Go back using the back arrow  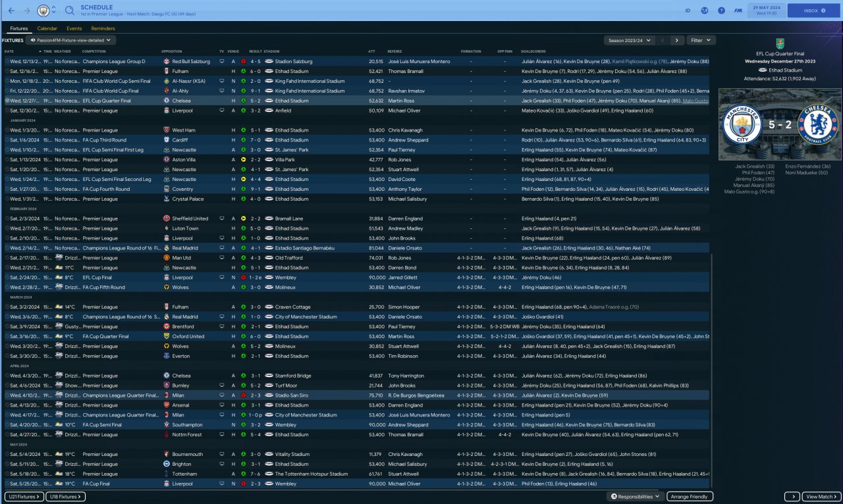[x=10, y=11]
